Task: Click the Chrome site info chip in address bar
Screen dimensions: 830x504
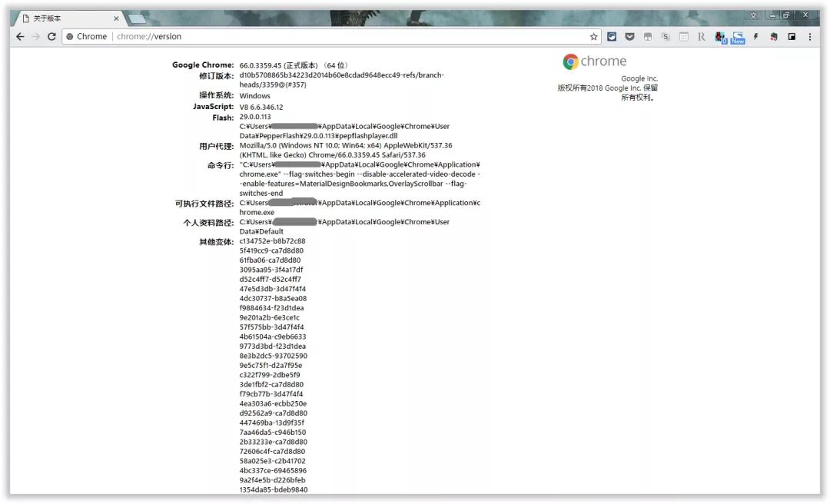Action: click(x=86, y=37)
